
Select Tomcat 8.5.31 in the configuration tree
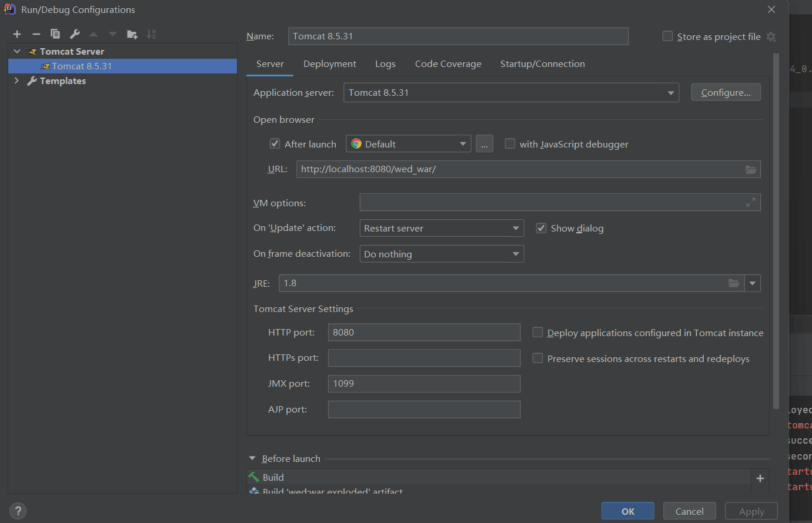(123, 66)
